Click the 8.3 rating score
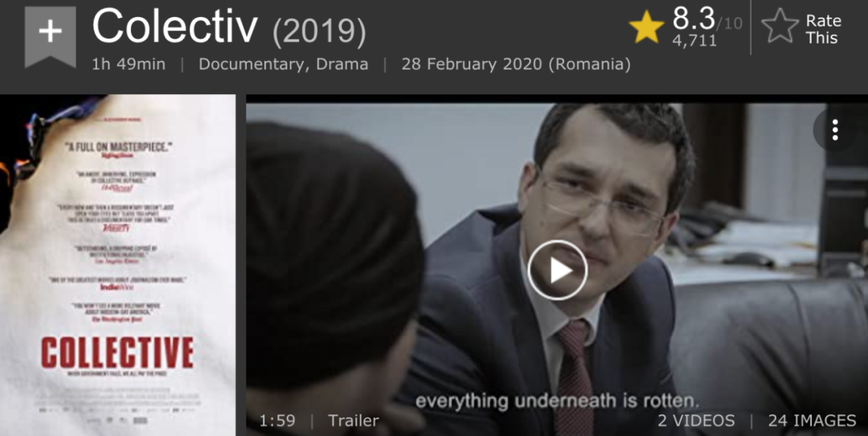 click(694, 19)
